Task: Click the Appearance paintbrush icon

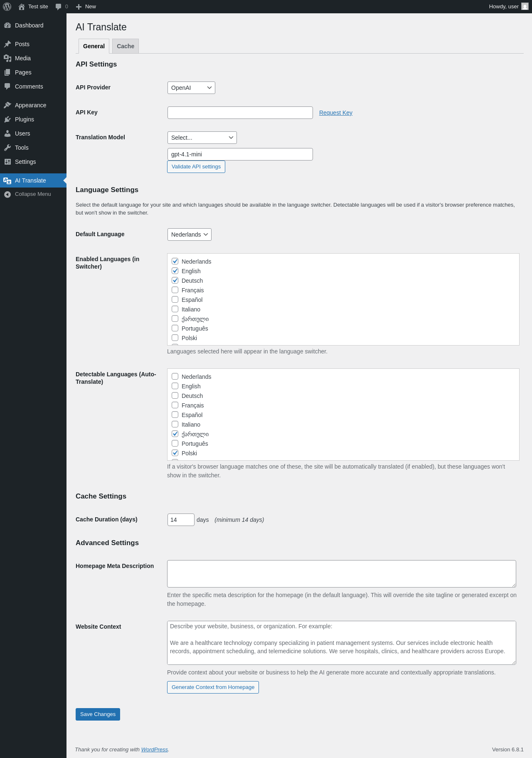Action: click(x=7, y=105)
